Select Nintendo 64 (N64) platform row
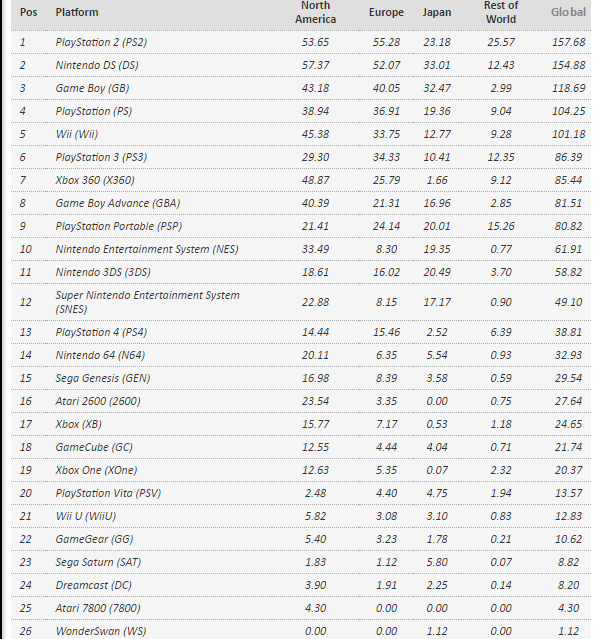600x639 pixels. click(x=301, y=355)
